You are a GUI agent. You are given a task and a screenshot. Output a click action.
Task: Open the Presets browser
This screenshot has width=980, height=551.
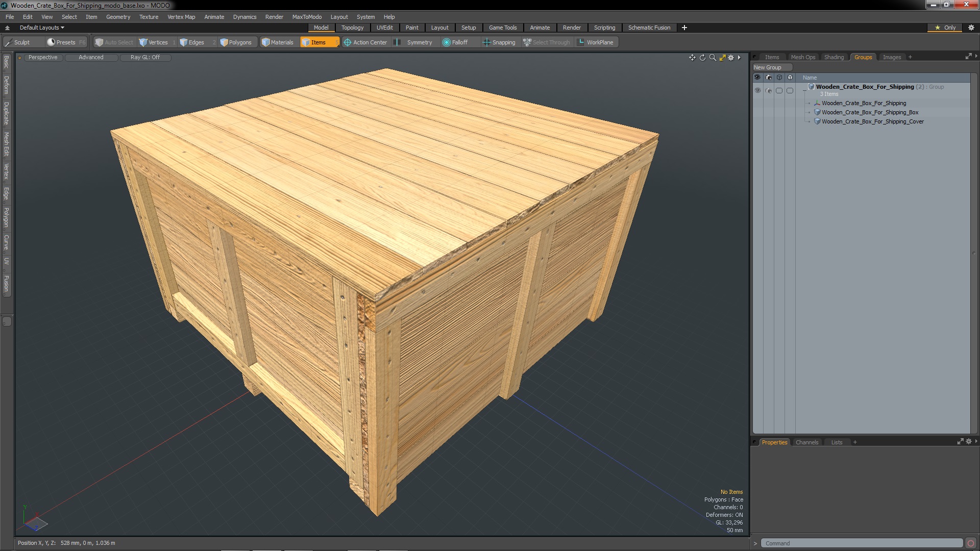pyautogui.click(x=65, y=42)
